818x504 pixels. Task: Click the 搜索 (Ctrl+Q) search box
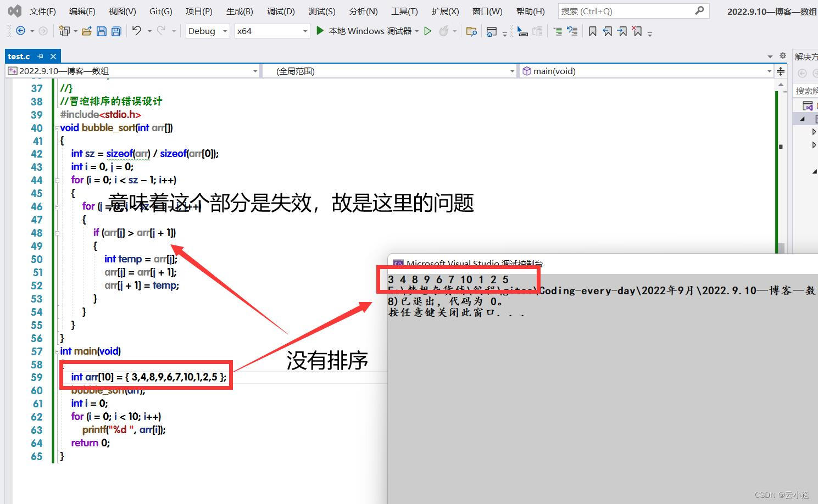click(633, 11)
